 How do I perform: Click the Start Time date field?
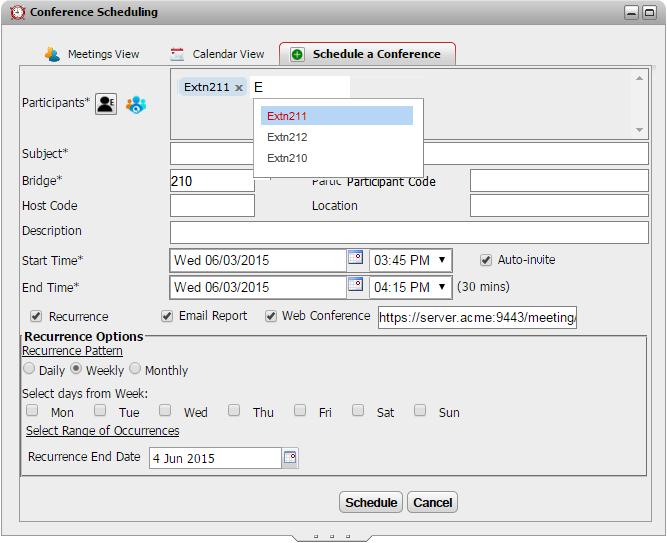[x=258, y=260]
